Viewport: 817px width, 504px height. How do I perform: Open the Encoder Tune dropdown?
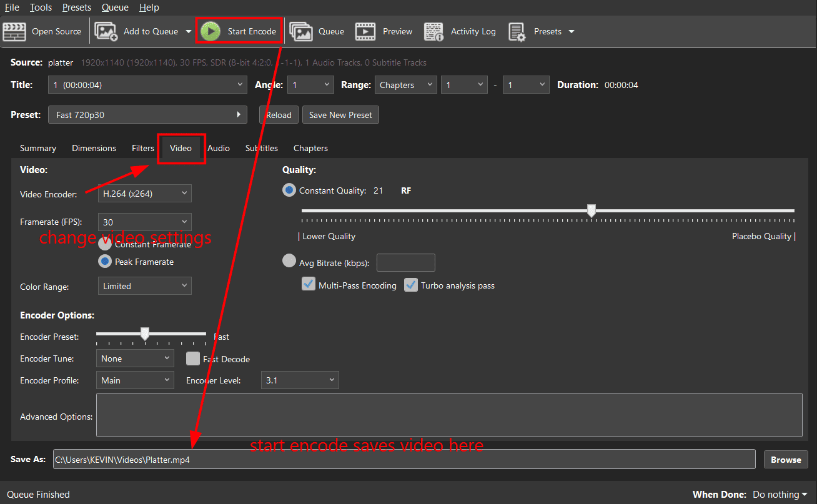pos(135,358)
